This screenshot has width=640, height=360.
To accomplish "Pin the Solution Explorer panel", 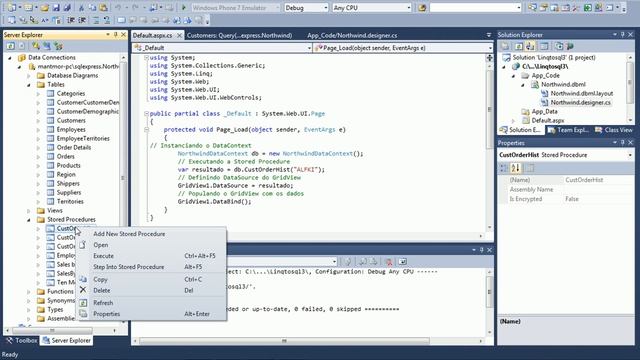I will point(622,35).
